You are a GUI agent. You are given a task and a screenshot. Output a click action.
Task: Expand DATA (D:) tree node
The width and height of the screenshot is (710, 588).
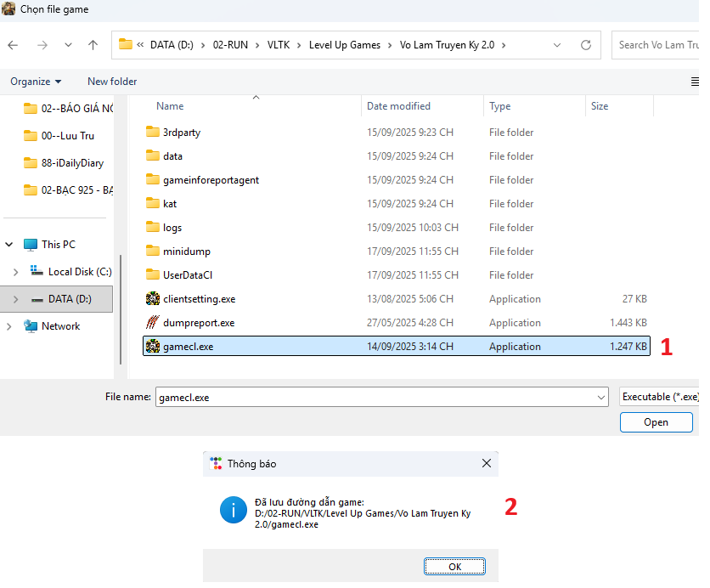[16, 299]
